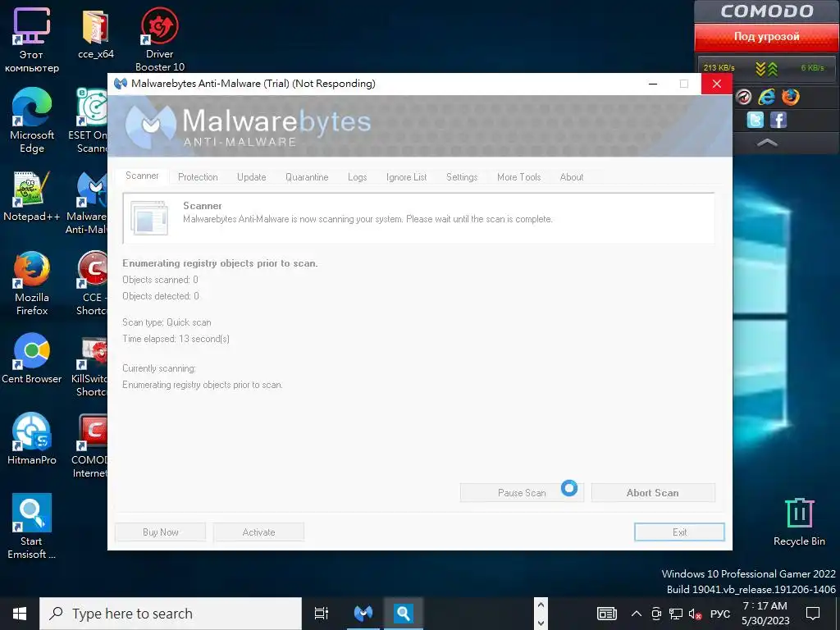Launch Start Emsisoft desktop shortcut
Screen dimensions: 840x630
pos(32,526)
